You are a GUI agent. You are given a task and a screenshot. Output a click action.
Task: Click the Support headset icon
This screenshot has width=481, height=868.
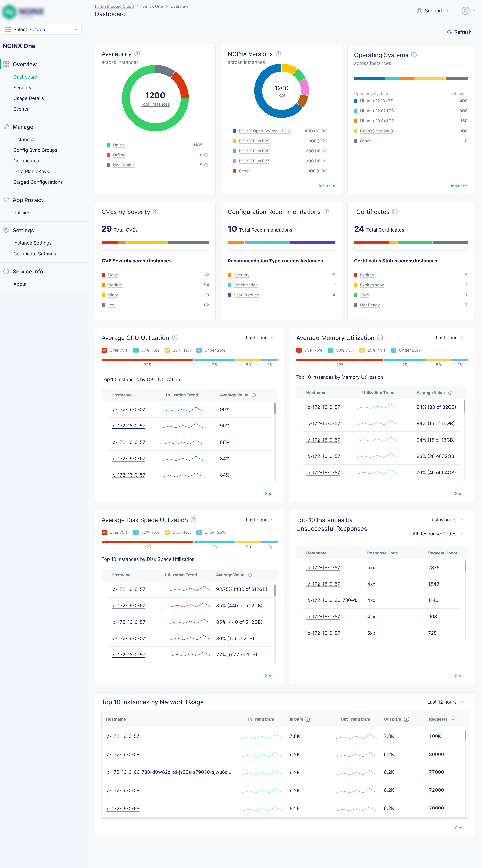(x=419, y=11)
